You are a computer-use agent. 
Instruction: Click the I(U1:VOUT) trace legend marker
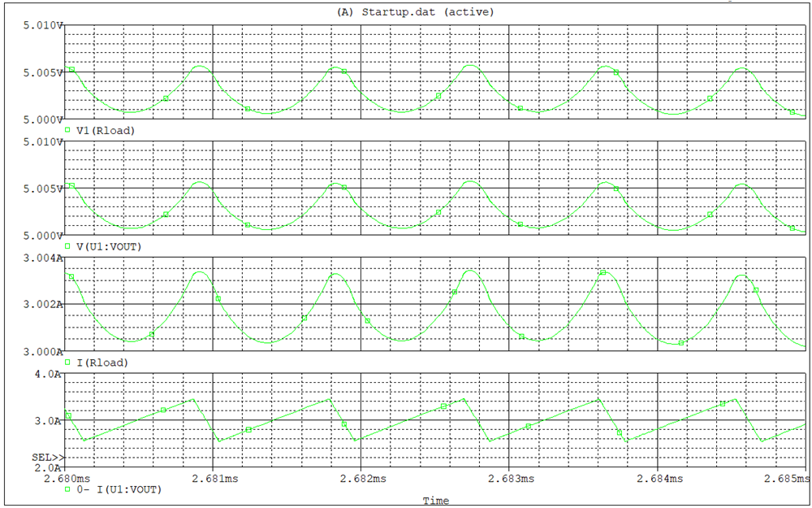coord(67,489)
